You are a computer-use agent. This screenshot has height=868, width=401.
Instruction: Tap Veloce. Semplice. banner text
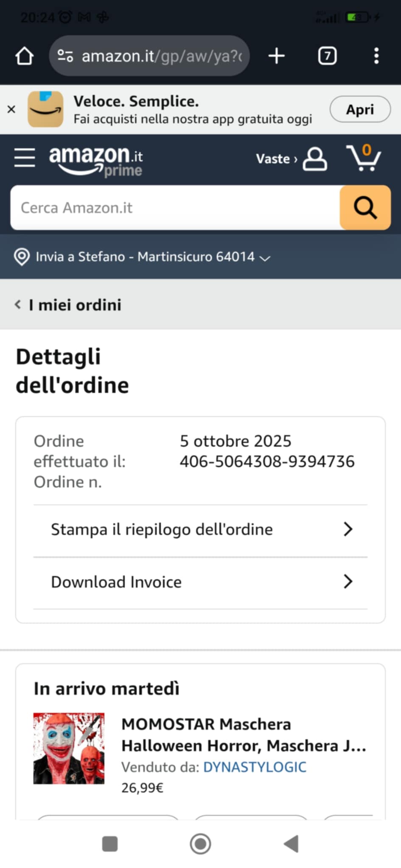tap(136, 101)
